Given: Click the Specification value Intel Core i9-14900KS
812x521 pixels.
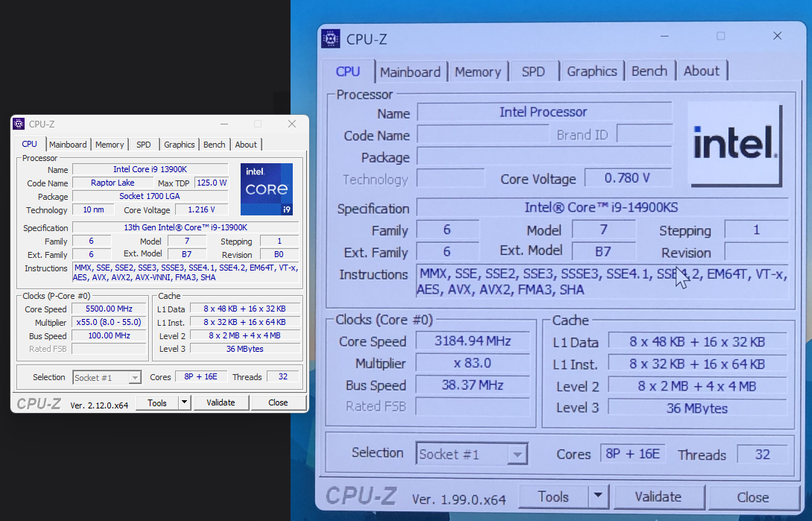Looking at the screenshot, I should pos(602,208).
